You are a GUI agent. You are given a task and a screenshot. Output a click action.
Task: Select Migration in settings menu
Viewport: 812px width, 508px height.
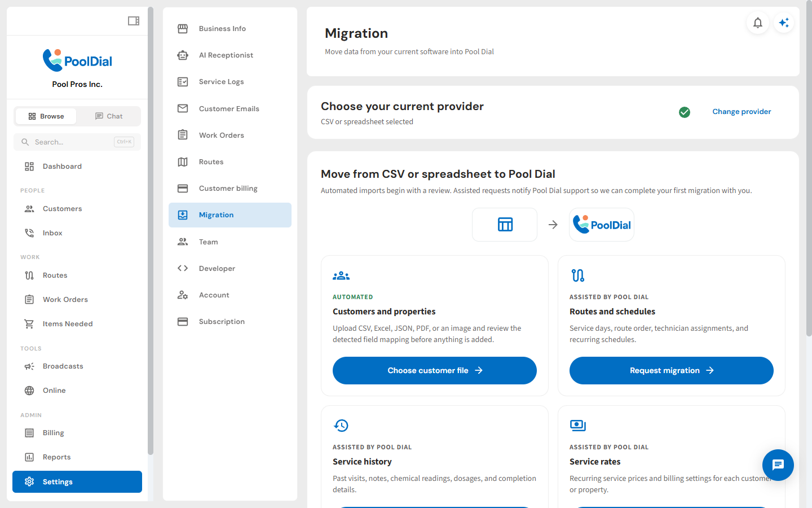pos(230,215)
